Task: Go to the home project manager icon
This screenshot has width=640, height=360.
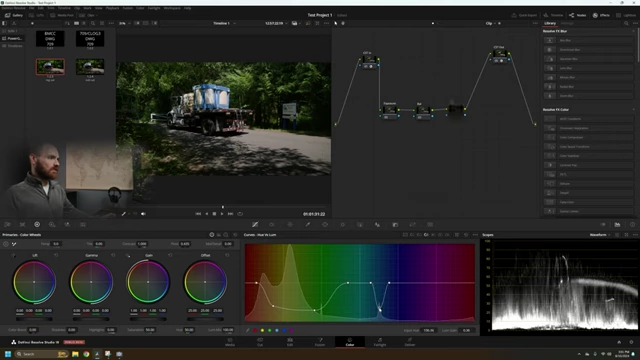Action: click(x=619, y=342)
